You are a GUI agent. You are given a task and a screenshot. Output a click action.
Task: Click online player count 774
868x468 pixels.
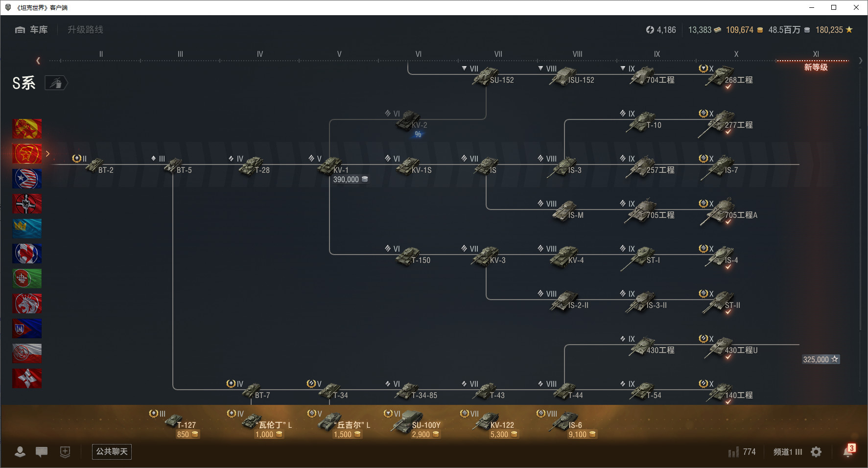point(742,452)
